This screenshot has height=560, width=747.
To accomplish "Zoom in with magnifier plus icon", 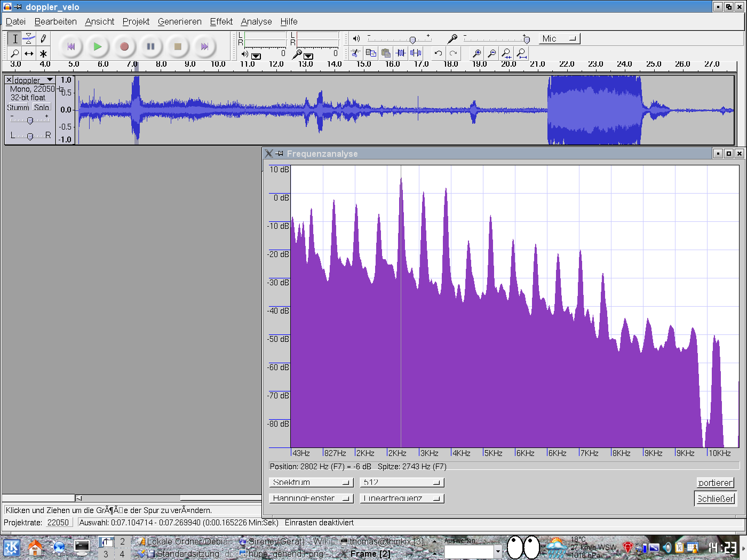I will click(x=476, y=53).
